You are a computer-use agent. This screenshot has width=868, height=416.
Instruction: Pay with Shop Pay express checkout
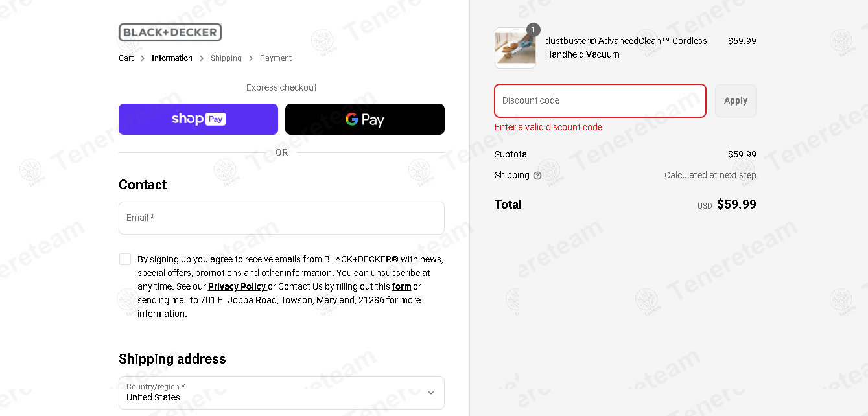(198, 119)
